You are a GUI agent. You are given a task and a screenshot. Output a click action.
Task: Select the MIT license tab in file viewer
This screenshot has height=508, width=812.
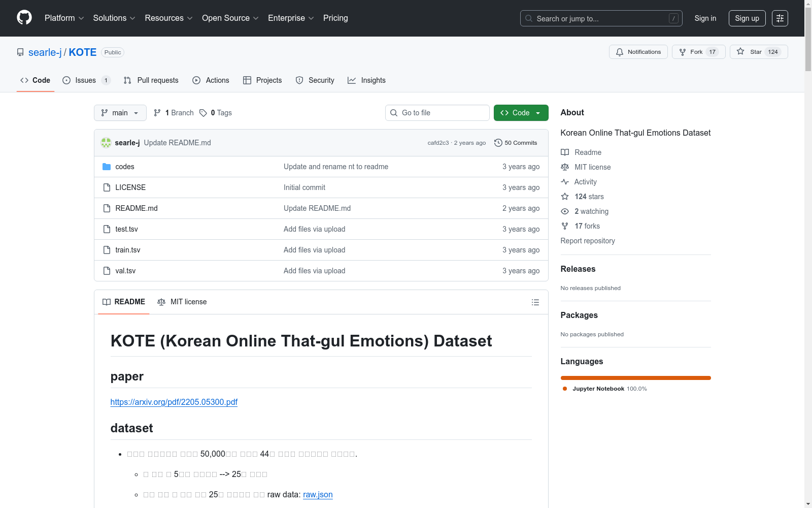(182, 302)
